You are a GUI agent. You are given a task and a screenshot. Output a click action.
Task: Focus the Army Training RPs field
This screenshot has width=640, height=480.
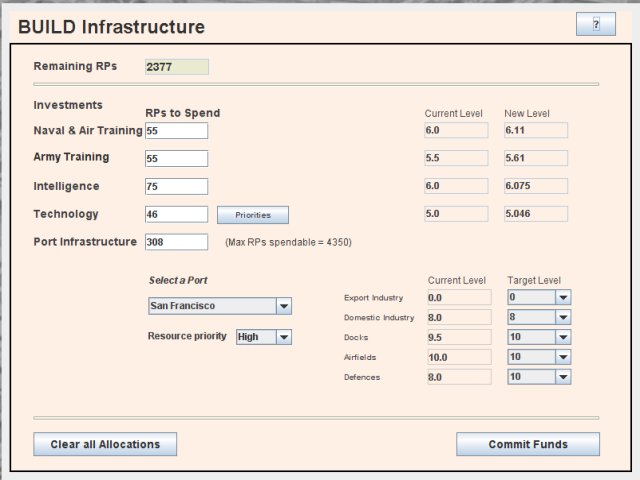[x=176, y=158]
